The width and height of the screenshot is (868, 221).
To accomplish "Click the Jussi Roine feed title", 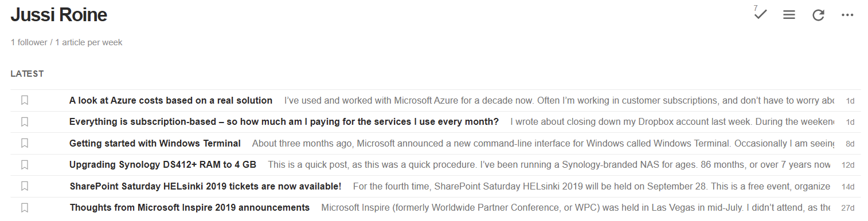I will pyautogui.click(x=59, y=15).
